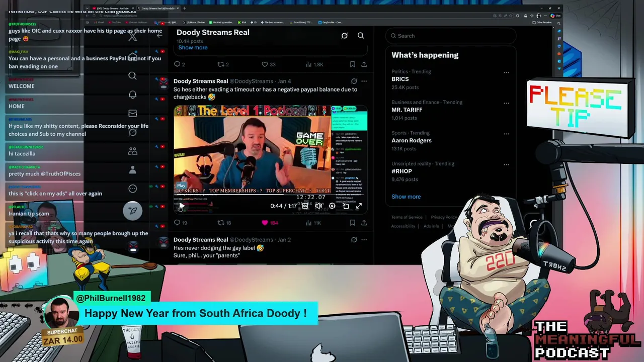The width and height of the screenshot is (644, 362).
Task: Bookmark the top tweet with 33 likes
Action: coord(352,64)
